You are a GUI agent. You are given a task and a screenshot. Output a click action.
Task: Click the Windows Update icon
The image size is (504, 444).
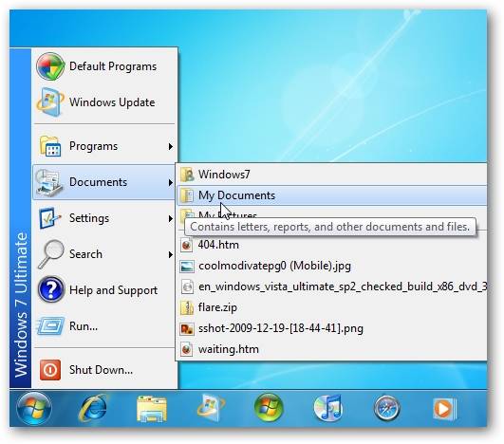50,102
